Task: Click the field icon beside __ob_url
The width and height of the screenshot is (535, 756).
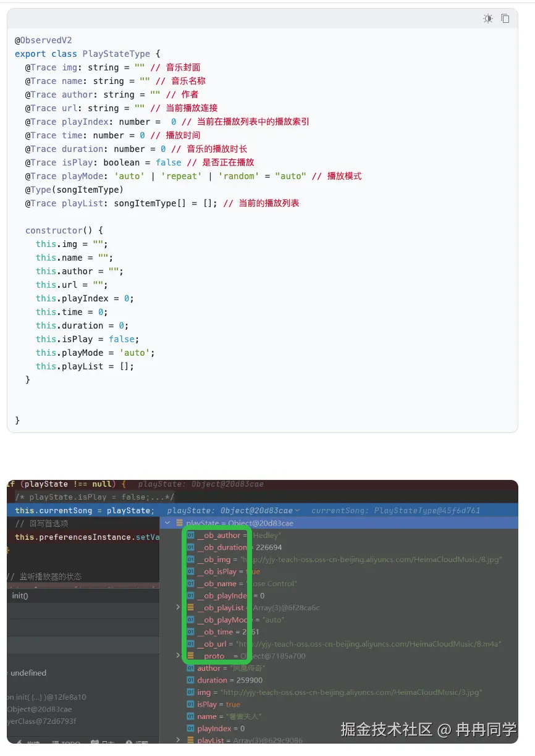Action: [x=190, y=644]
